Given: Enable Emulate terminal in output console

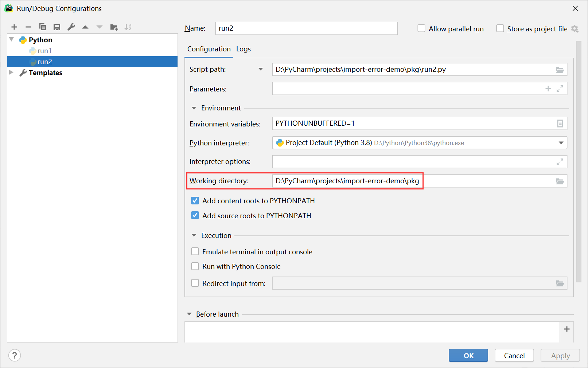Looking at the screenshot, I should [x=195, y=251].
